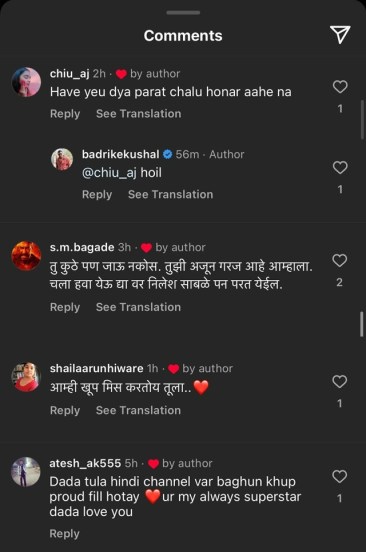
Task: Open the @chiu_aj mention link
Action: pyautogui.click(x=109, y=173)
